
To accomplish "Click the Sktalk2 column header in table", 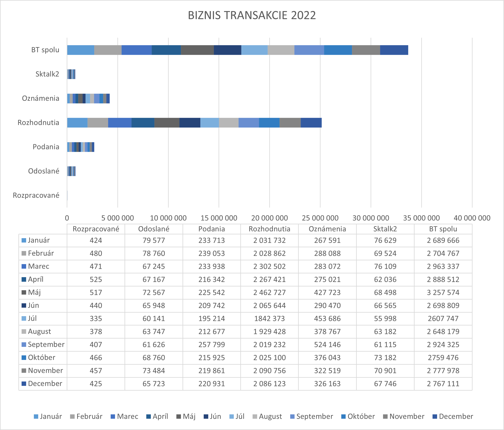I will click(385, 229).
